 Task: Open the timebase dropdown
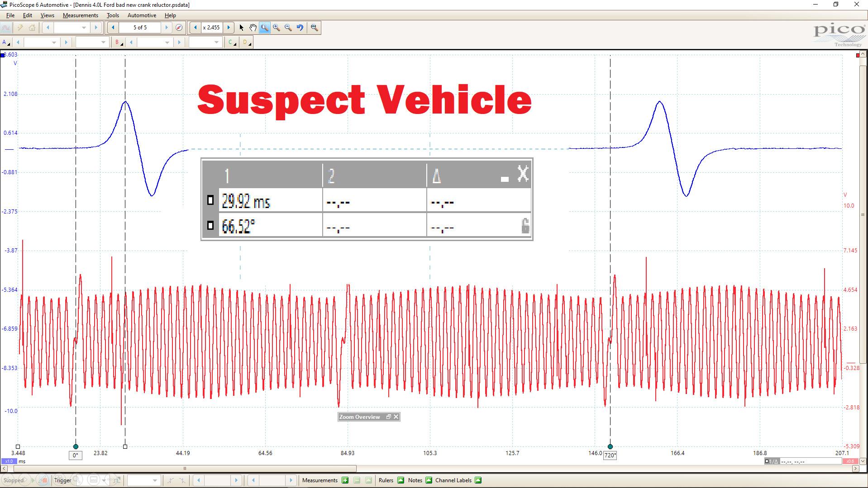71,28
